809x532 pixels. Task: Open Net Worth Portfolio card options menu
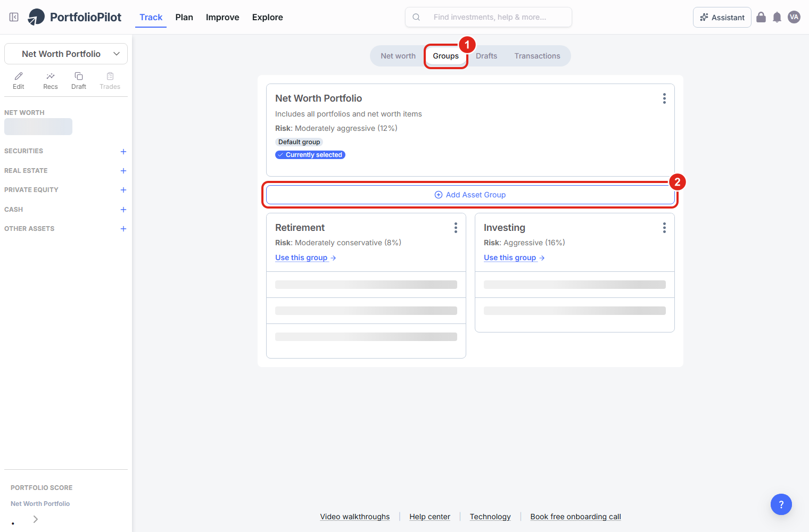tap(664, 98)
